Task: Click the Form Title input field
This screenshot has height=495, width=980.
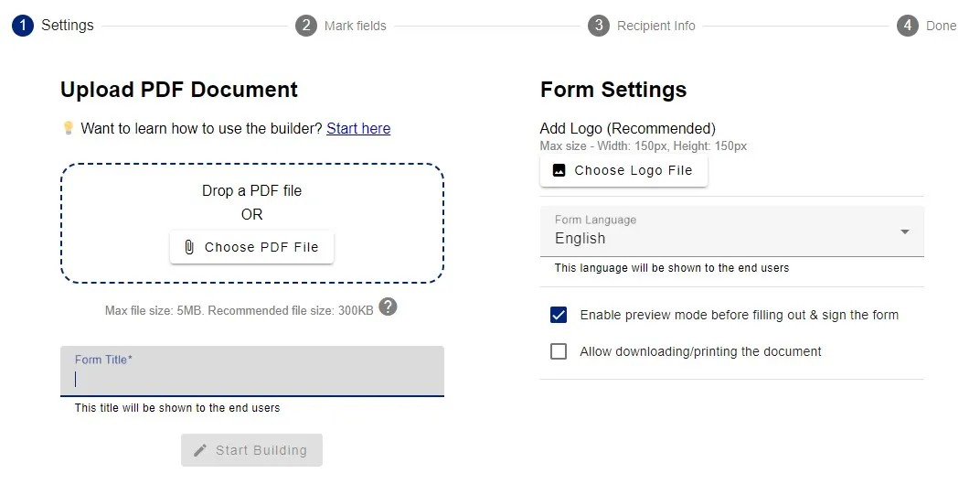Action: point(252,371)
